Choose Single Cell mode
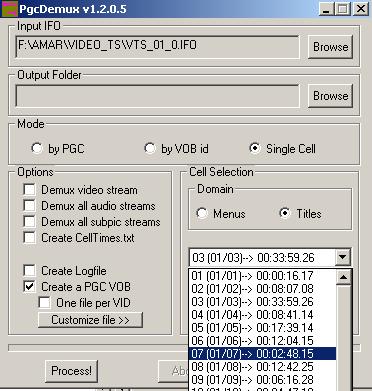Viewport: 372px width, 391px height. coord(255,148)
